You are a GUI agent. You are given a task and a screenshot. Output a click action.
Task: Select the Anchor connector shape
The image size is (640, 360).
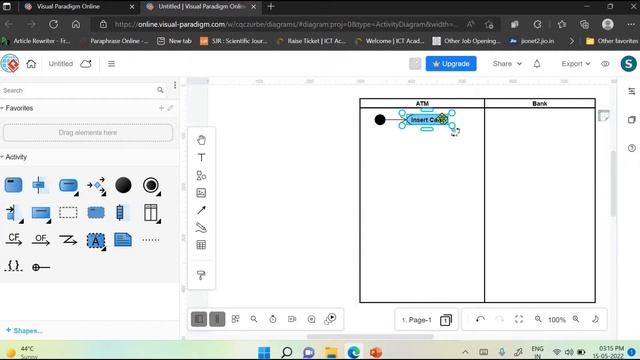41,267
